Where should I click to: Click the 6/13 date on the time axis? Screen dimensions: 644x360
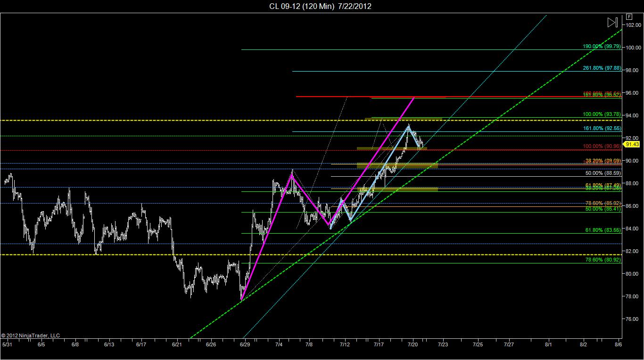click(x=108, y=344)
